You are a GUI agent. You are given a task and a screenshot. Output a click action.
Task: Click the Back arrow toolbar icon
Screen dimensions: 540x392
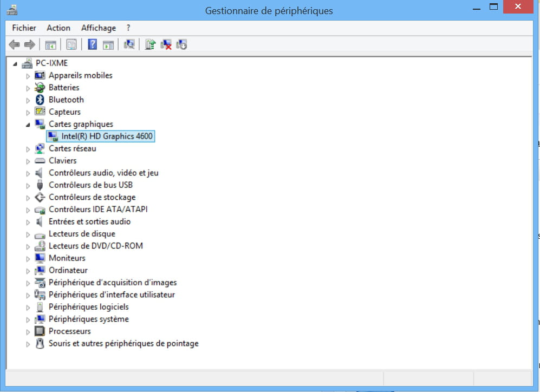[x=14, y=44]
